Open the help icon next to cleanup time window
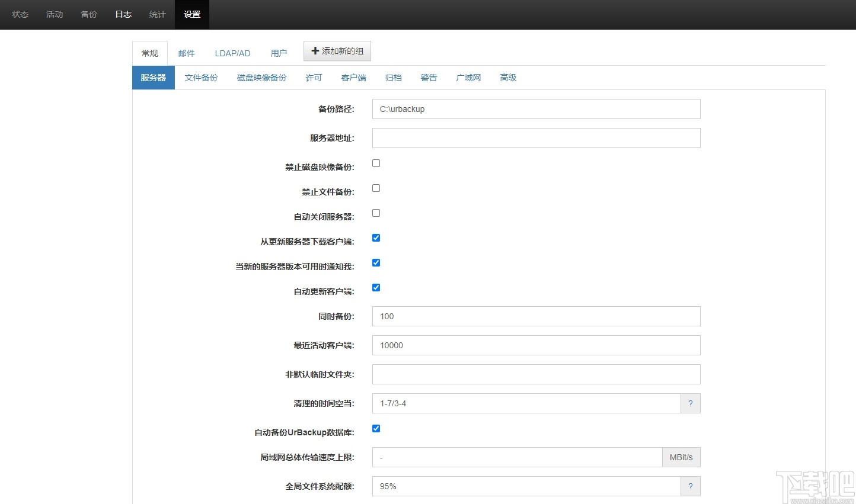The width and height of the screenshot is (856, 504). pos(690,403)
